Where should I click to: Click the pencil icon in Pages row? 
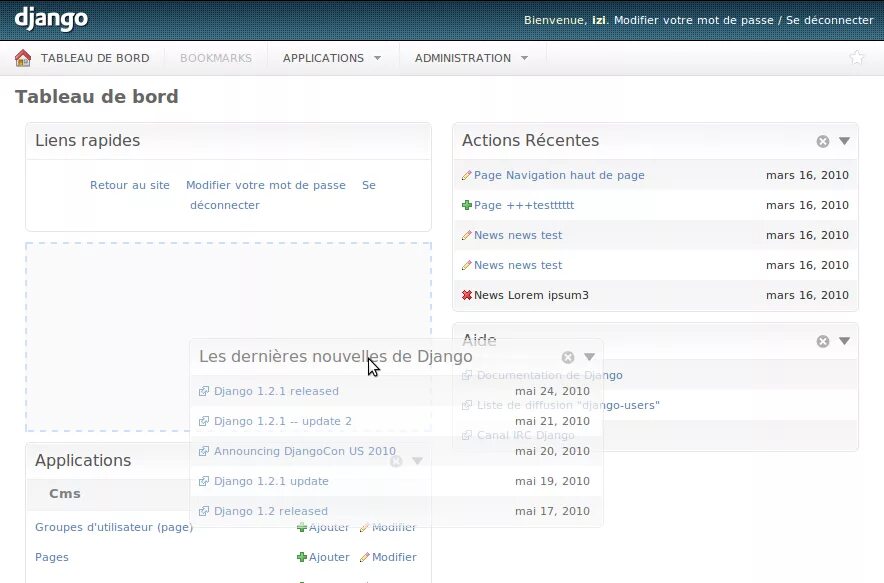(x=365, y=557)
